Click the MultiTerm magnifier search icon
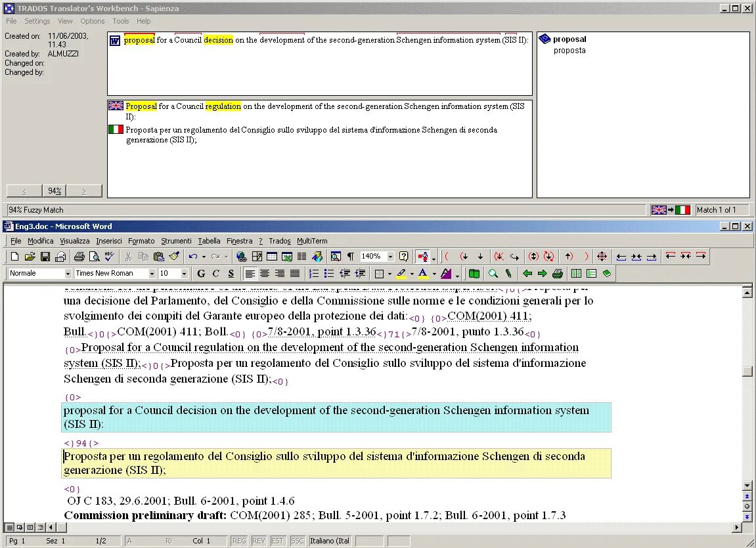The height and width of the screenshot is (548, 756). coord(493,274)
